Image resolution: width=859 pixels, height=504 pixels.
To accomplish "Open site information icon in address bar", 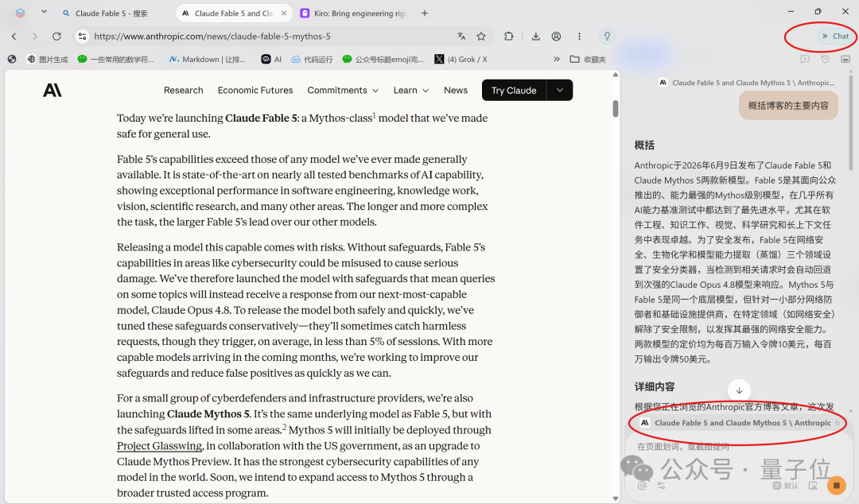I will pos(82,36).
